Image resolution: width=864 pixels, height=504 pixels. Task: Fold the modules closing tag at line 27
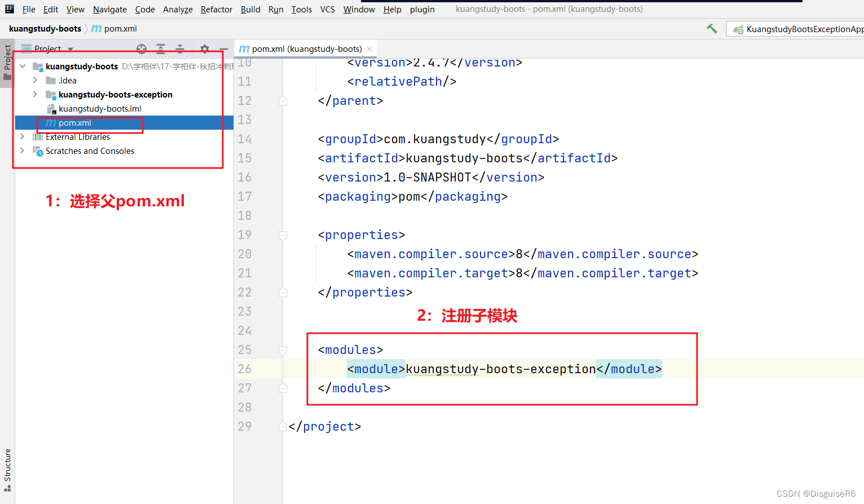[x=283, y=388]
